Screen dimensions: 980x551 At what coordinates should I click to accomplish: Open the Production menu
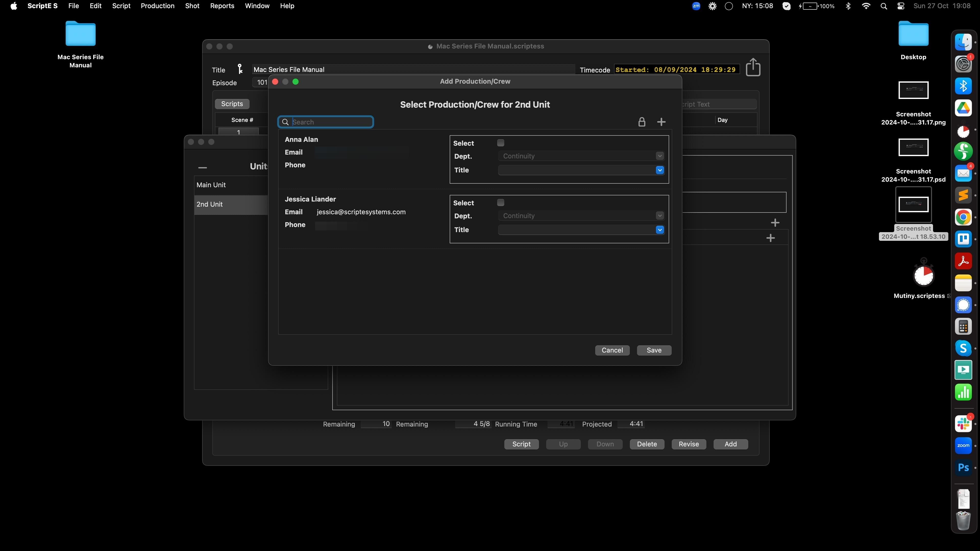point(157,6)
